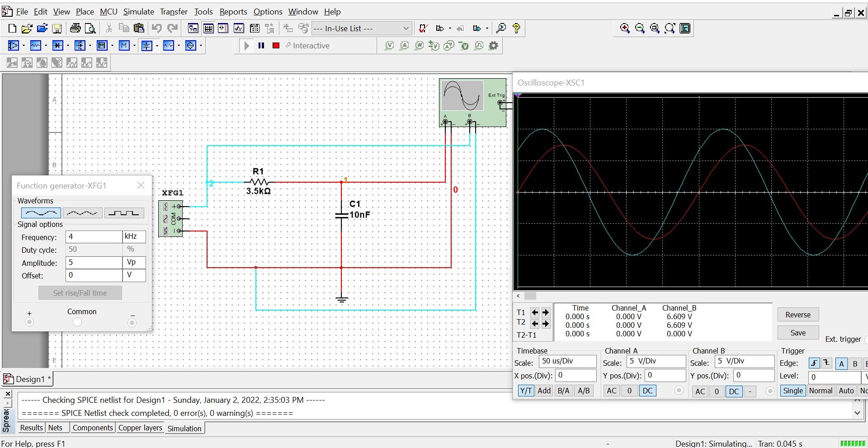Click the Help question mark icon

516,28
